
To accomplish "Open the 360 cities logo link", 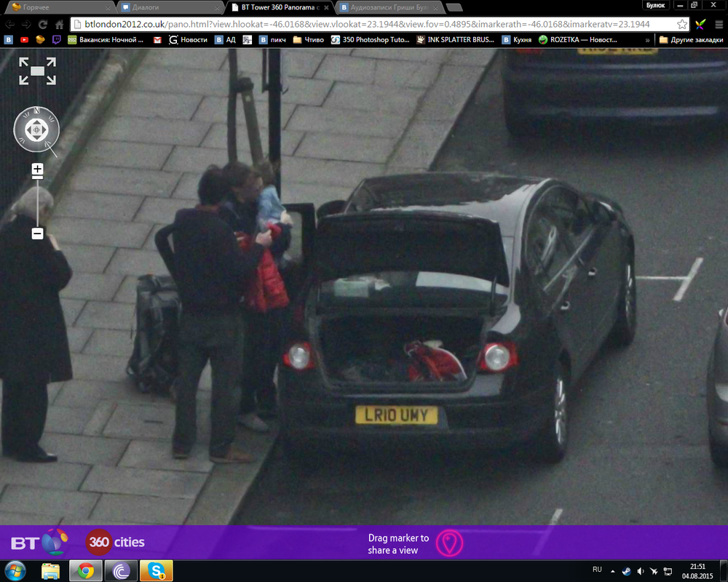I will tap(115, 543).
